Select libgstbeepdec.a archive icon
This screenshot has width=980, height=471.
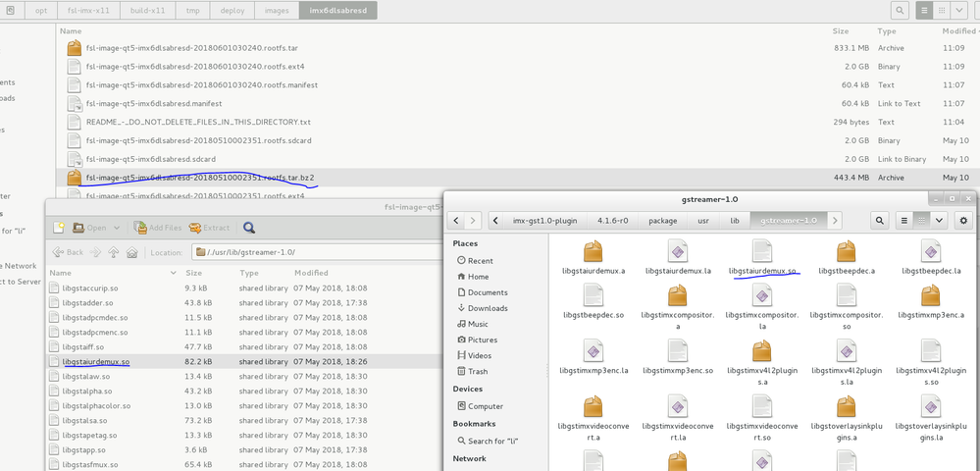[x=847, y=251]
